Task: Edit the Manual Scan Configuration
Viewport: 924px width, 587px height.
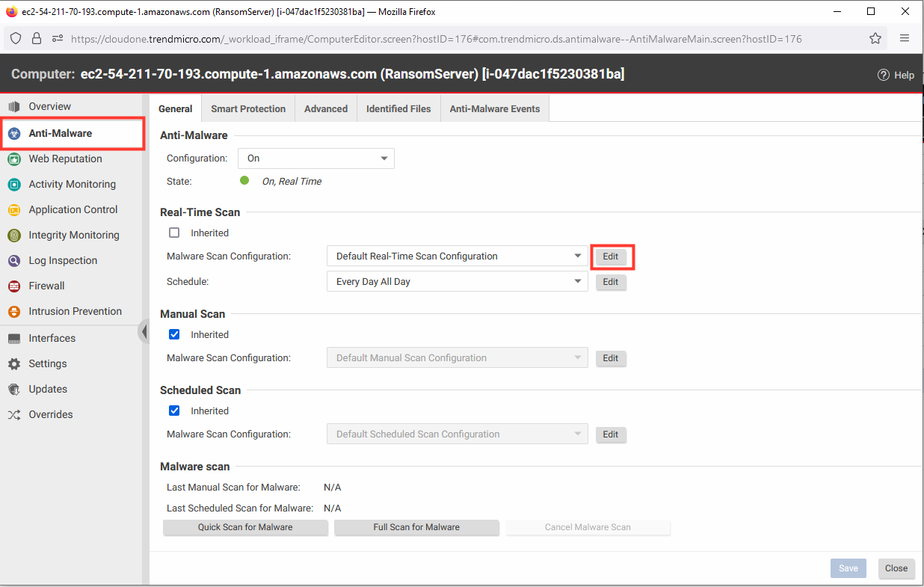Action: (x=611, y=358)
